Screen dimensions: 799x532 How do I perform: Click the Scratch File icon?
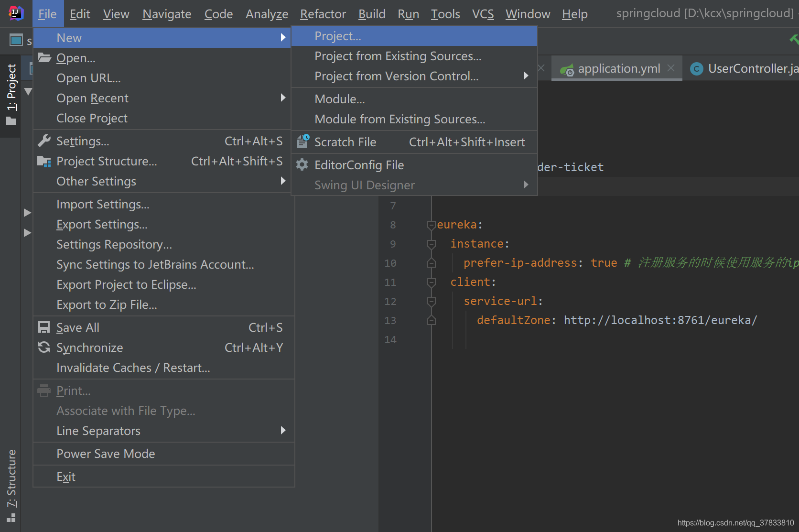pos(303,141)
